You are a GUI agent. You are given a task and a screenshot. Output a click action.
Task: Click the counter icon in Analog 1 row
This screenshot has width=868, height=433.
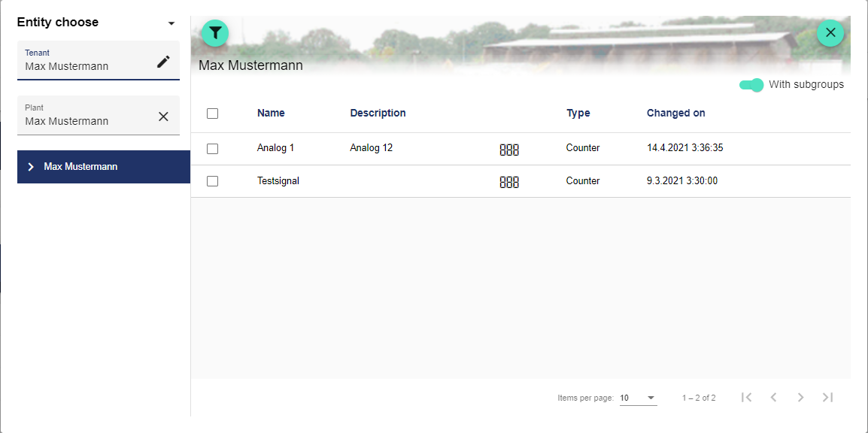(509, 150)
